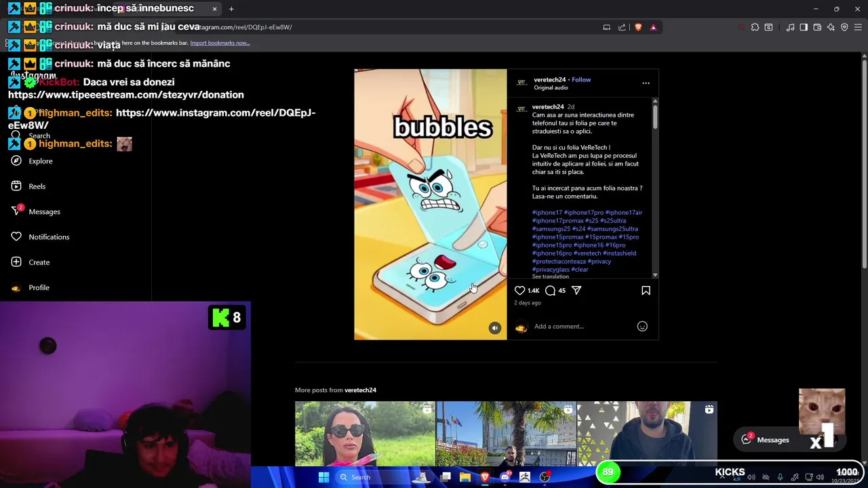Click the caption scroll-down arrow
The width and height of the screenshot is (868, 488).
coord(655,275)
